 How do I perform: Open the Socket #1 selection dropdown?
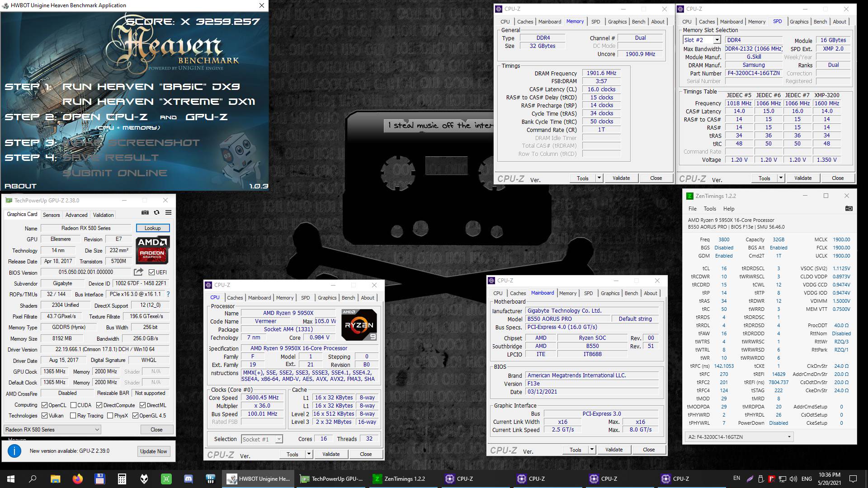[x=262, y=439]
